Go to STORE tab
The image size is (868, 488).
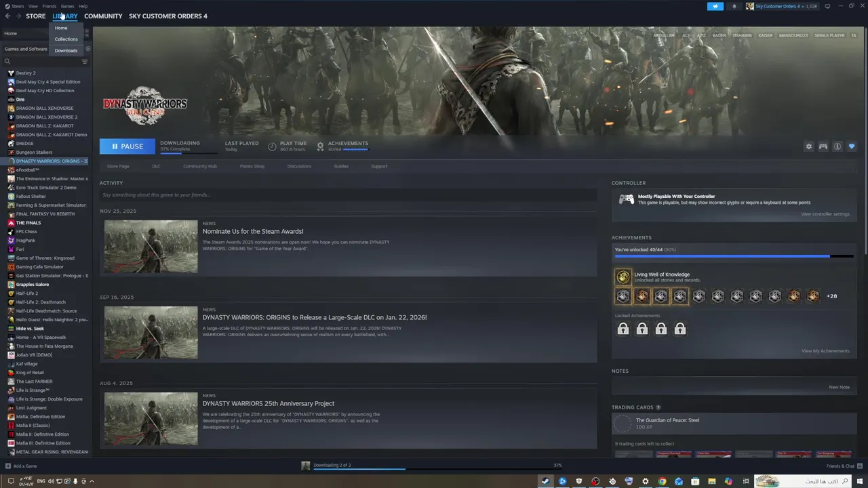pos(35,16)
